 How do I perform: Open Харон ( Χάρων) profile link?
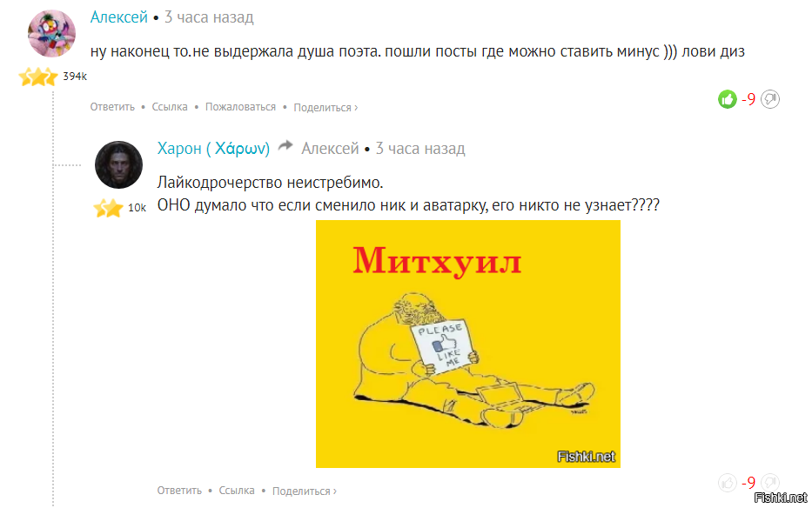[213, 149]
